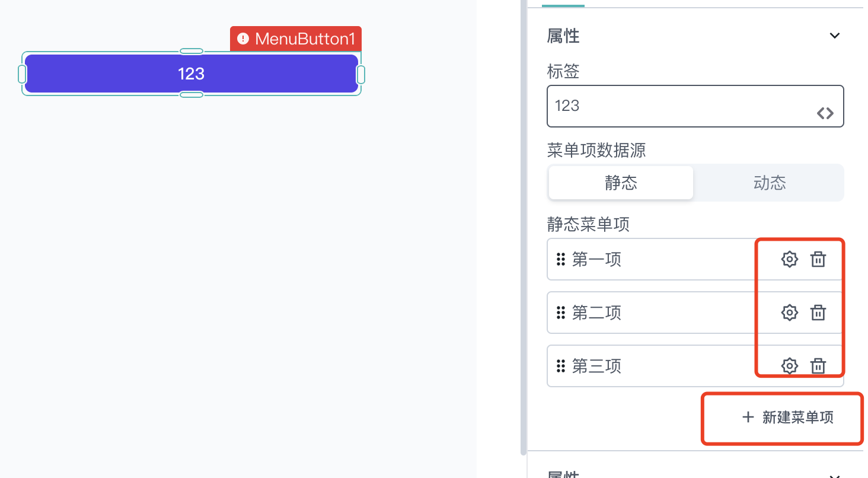The width and height of the screenshot is (868, 478).
Task: Collapse the 属性 section chevron
Action: point(835,36)
